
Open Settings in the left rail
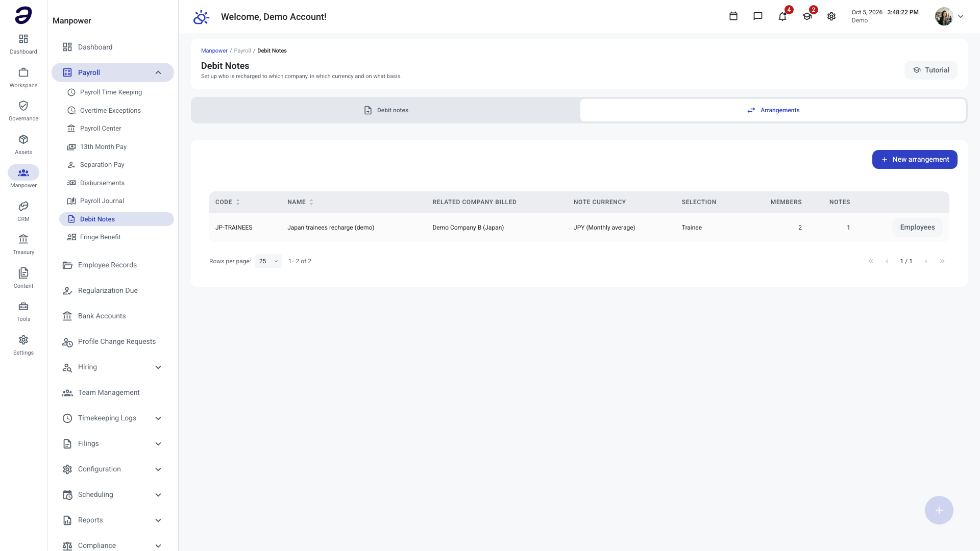[x=23, y=345]
